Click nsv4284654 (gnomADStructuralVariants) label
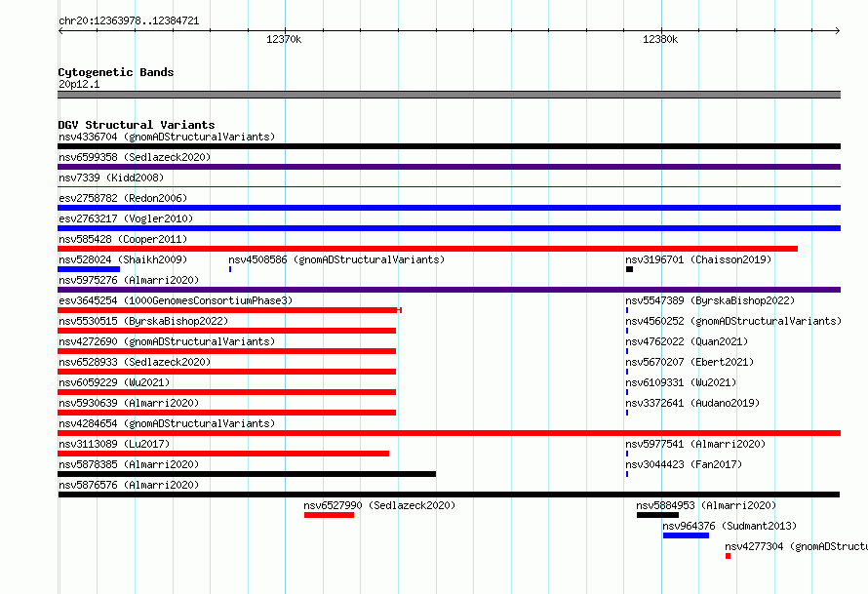This screenshot has height=594, width=868. point(167,423)
